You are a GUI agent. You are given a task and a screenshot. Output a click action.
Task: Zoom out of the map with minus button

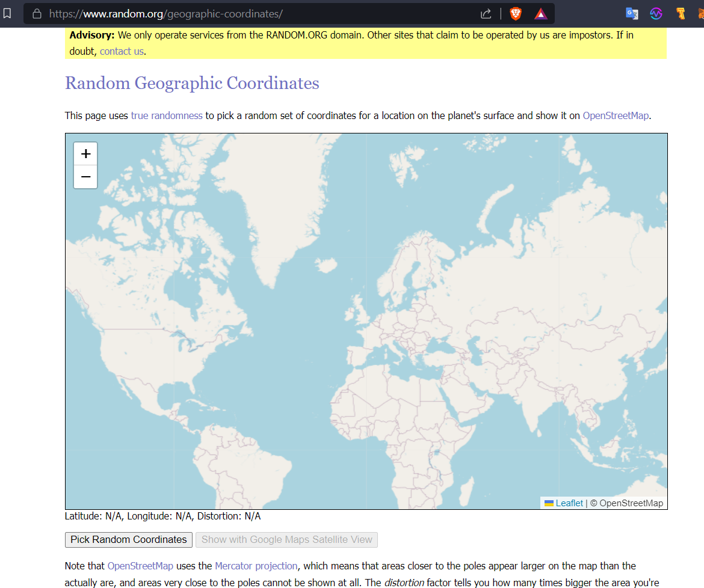tap(85, 177)
